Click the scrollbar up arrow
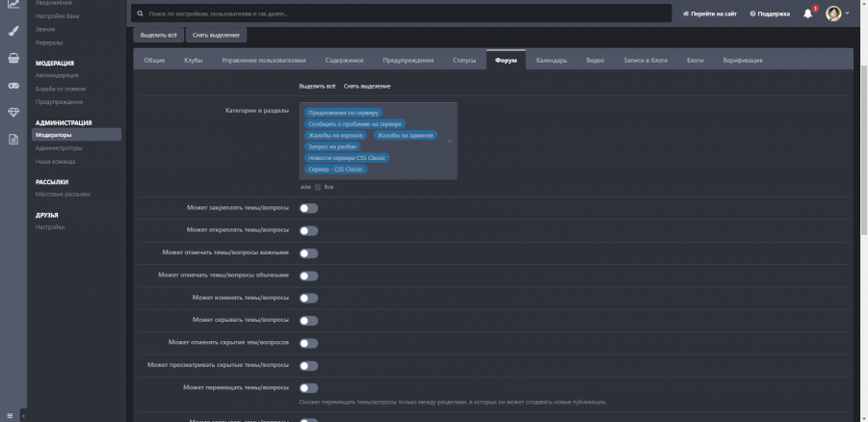Screen dimensions: 868x422 pos(864,3)
